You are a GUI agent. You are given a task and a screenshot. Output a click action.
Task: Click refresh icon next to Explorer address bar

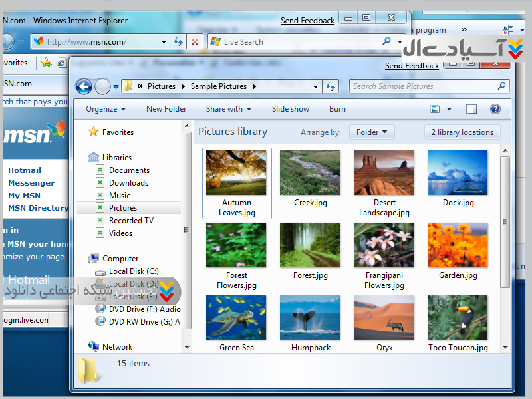(x=331, y=86)
